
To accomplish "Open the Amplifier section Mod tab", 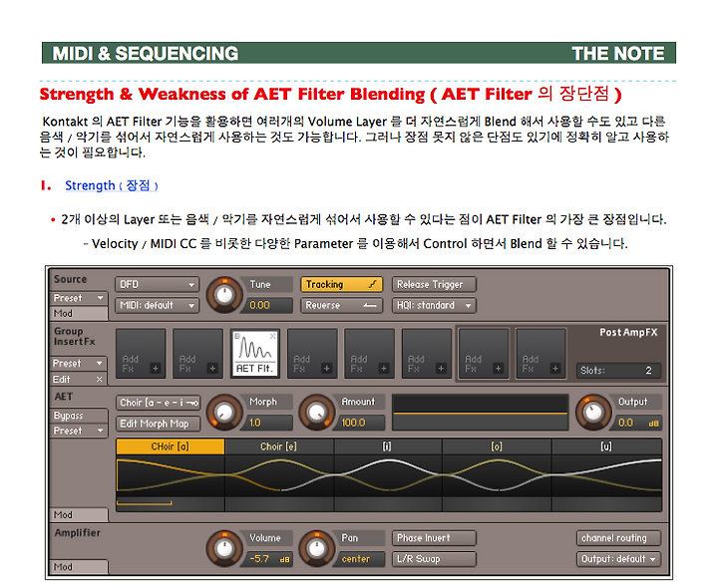I will click(79, 566).
